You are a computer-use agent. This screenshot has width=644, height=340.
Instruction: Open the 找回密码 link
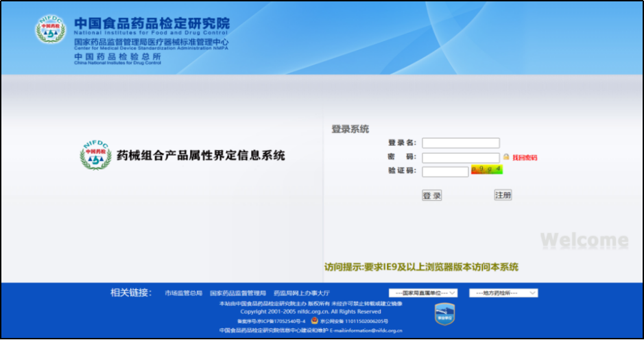pyautogui.click(x=525, y=158)
